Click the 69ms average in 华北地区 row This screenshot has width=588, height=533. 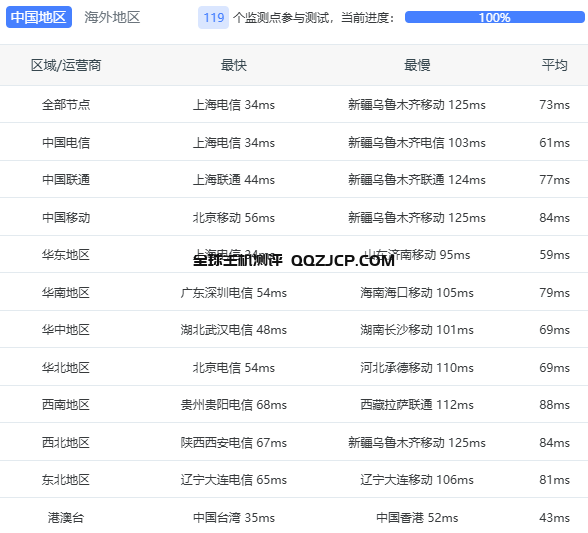pyautogui.click(x=554, y=368)
